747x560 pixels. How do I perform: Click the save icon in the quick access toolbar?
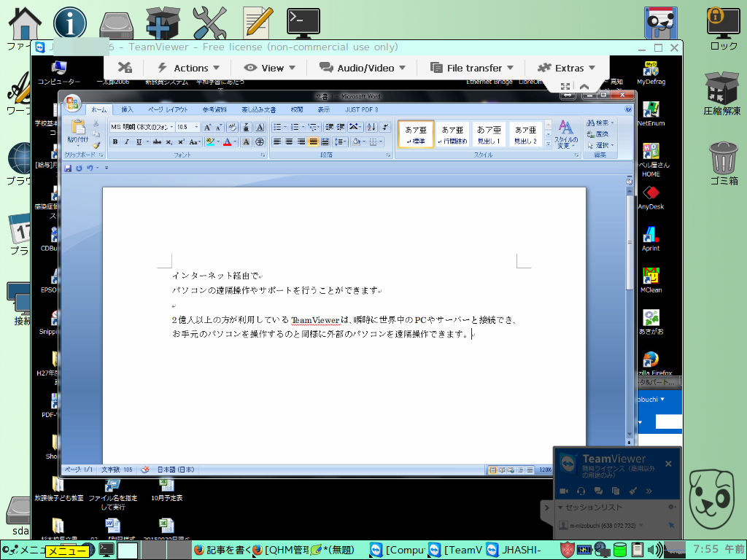68,168
